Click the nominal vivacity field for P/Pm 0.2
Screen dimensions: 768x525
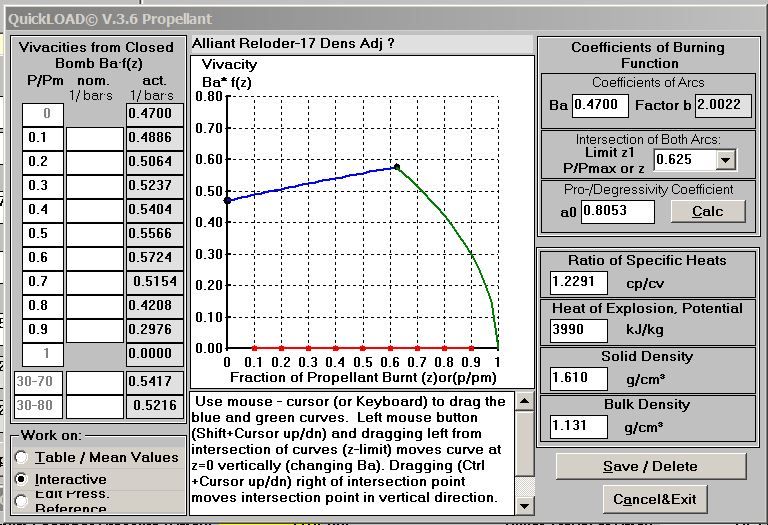pyautogui.click(x=95, y=163)
